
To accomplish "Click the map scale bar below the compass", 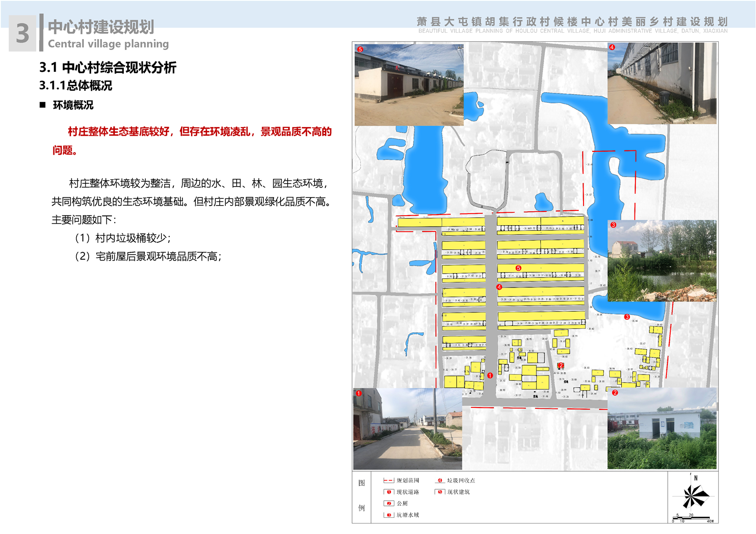I will tap(693, 518).
